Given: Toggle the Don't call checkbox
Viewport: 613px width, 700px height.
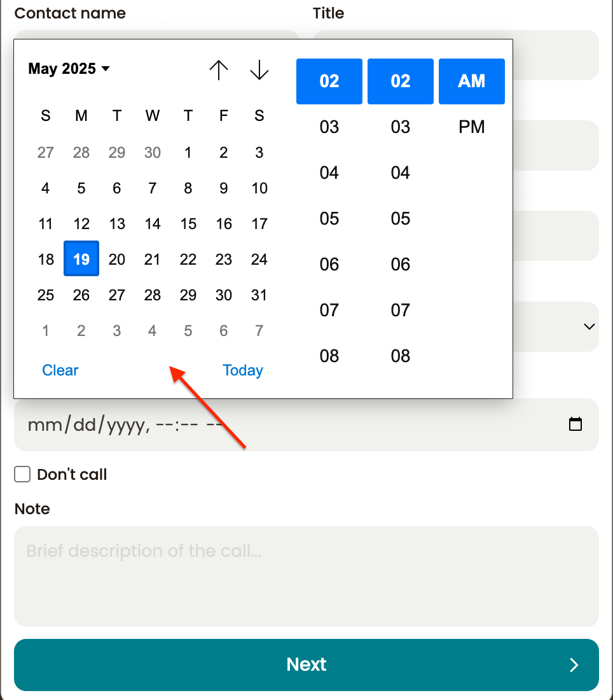Looking at the screenshot, I should point(22,474).
